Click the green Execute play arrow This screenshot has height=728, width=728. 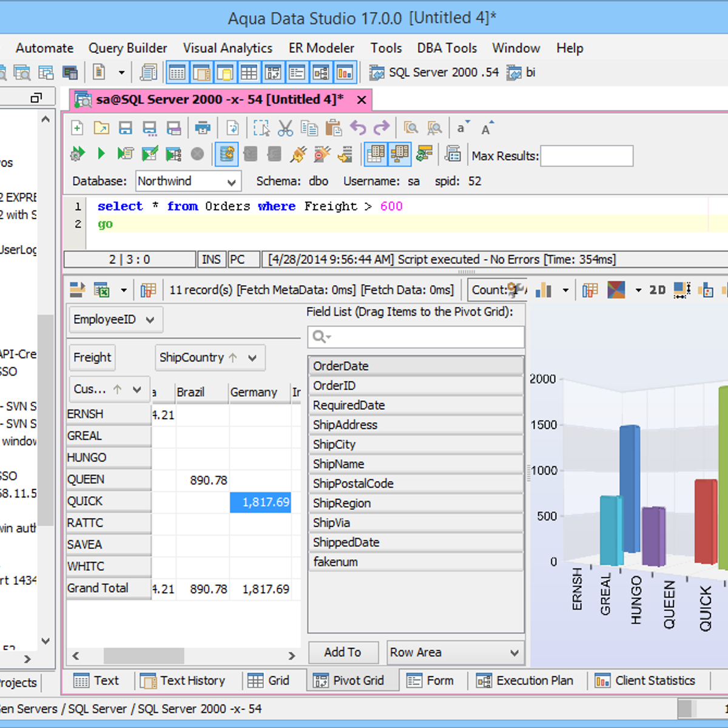click(x=101, y=154)
